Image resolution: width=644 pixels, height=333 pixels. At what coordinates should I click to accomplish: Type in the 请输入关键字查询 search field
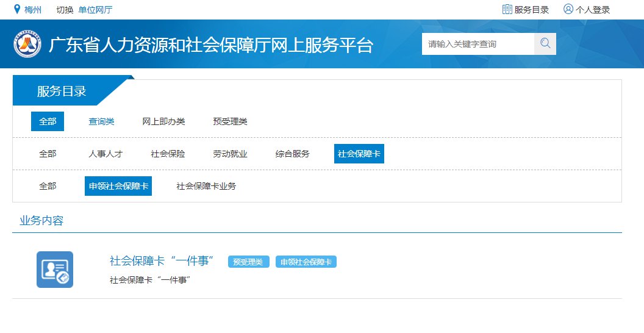pos(478,44)
